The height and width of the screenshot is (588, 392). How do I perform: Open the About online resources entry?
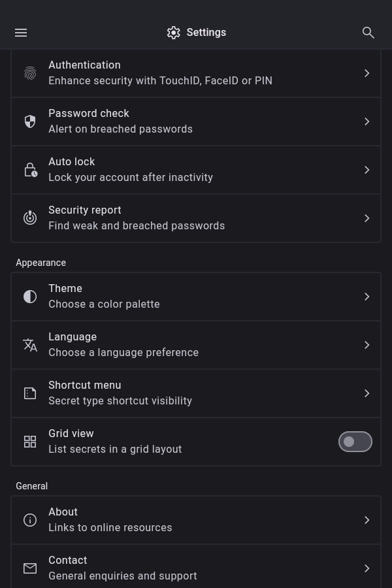[x=196, y=520]
